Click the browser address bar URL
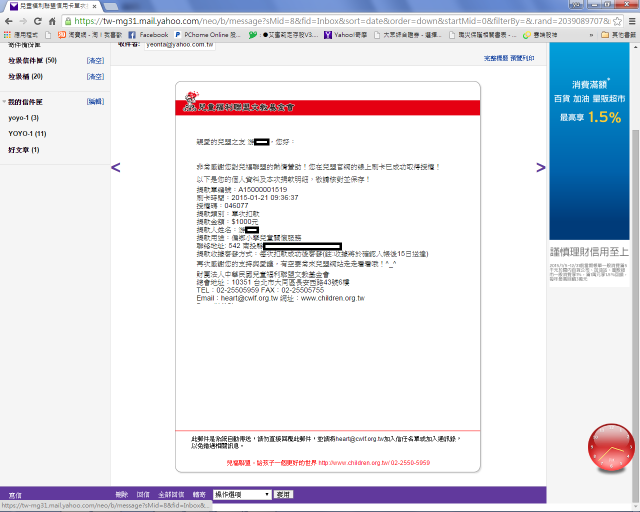640x512 pixels. click(x=300, y=19)
